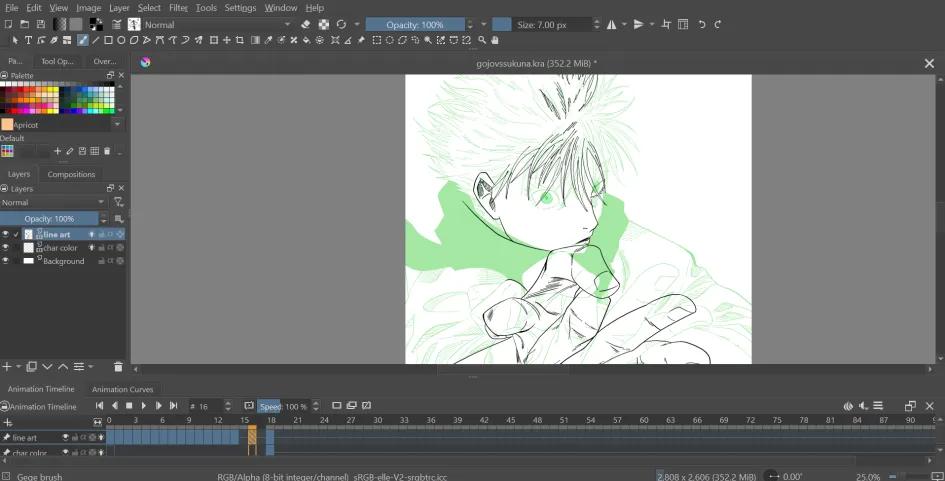This screenshot has width=945, height=481.
Task: Open the Layer menu
Action: [119, 8]
